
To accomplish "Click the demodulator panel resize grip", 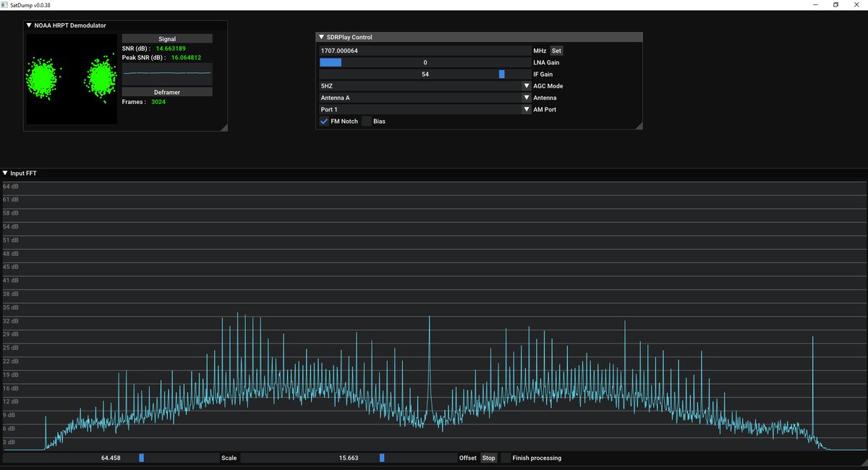I will click(x=224, y=127).
